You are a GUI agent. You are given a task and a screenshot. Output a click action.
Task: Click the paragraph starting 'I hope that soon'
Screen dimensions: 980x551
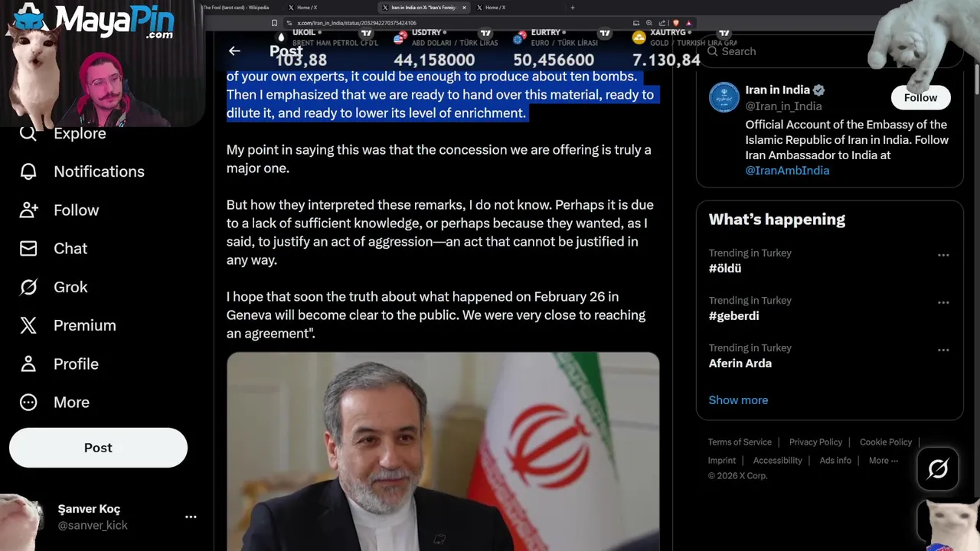436,315
